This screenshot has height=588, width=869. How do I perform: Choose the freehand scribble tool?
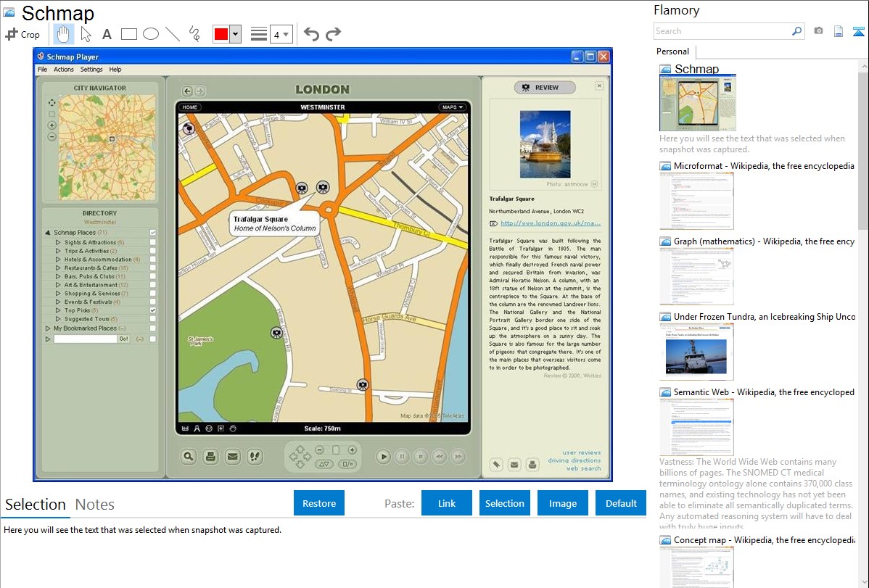point(194,34)
